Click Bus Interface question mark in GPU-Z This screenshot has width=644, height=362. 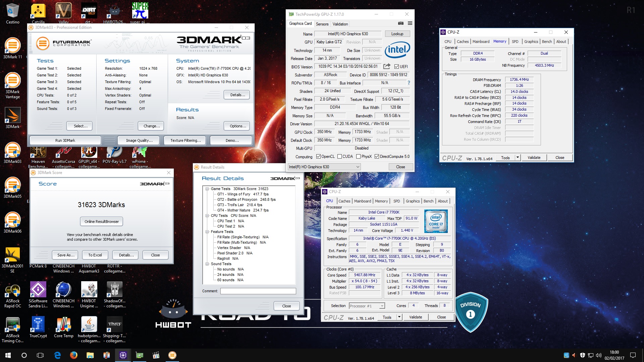tap(409, 83)
